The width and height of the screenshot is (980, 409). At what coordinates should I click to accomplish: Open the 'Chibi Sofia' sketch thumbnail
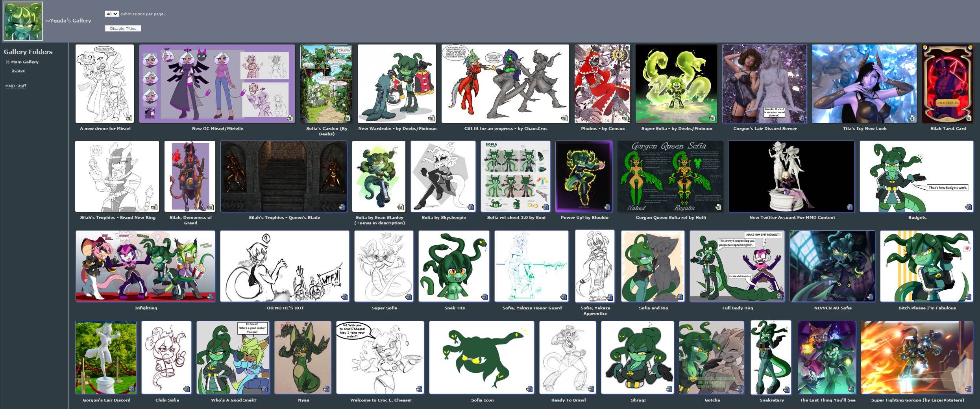click(167, 357)
